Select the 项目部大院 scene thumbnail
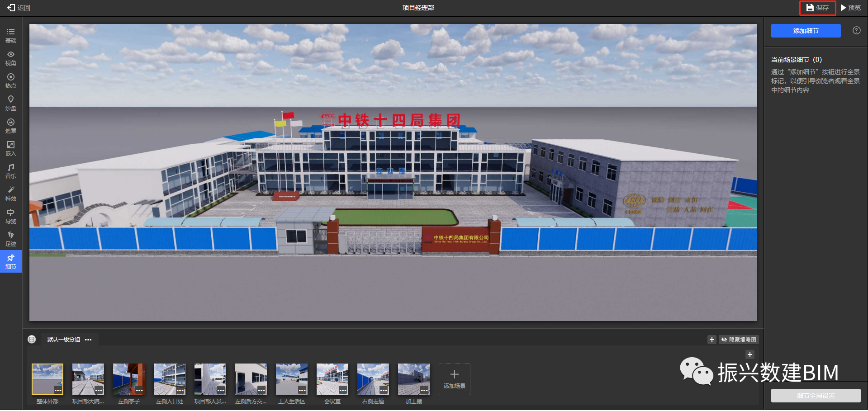 (88, 379)
